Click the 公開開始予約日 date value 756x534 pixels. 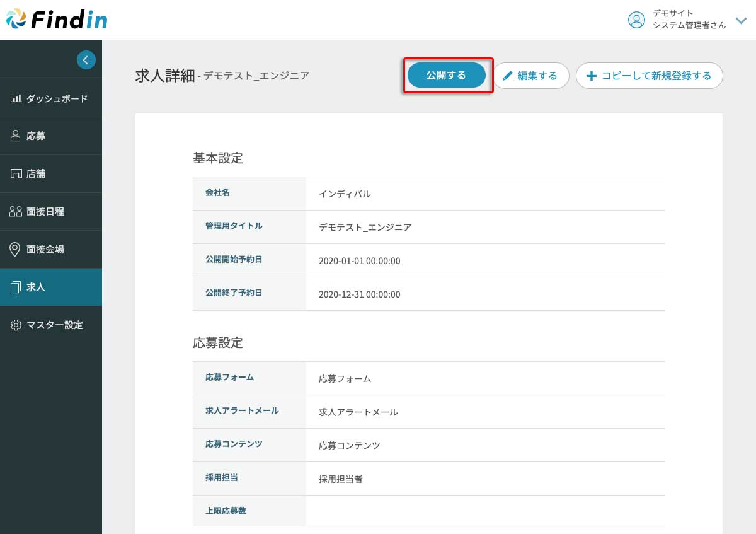pos(359,261)
